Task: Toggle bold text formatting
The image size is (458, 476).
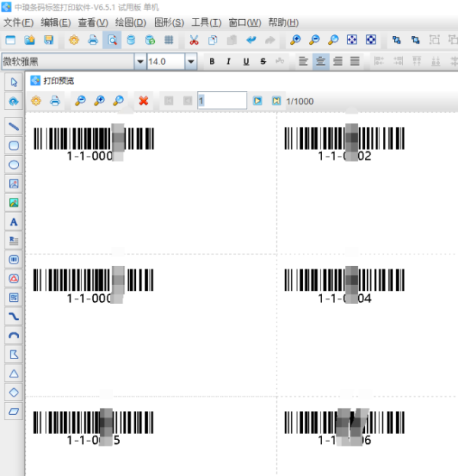Action: click(211, 61)
